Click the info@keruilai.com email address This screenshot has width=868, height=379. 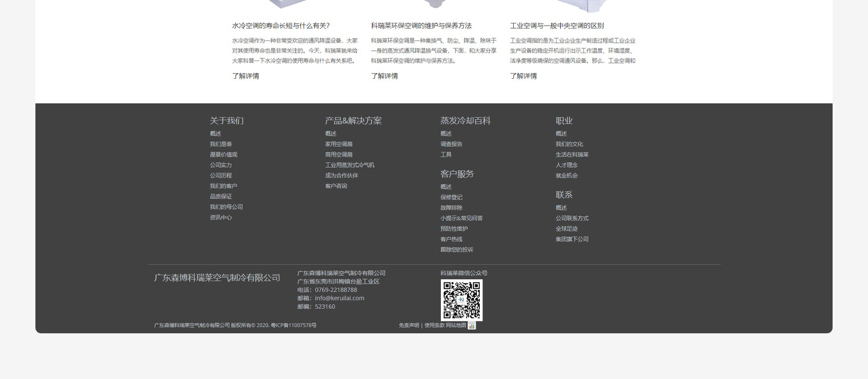(x=339, y=298)
